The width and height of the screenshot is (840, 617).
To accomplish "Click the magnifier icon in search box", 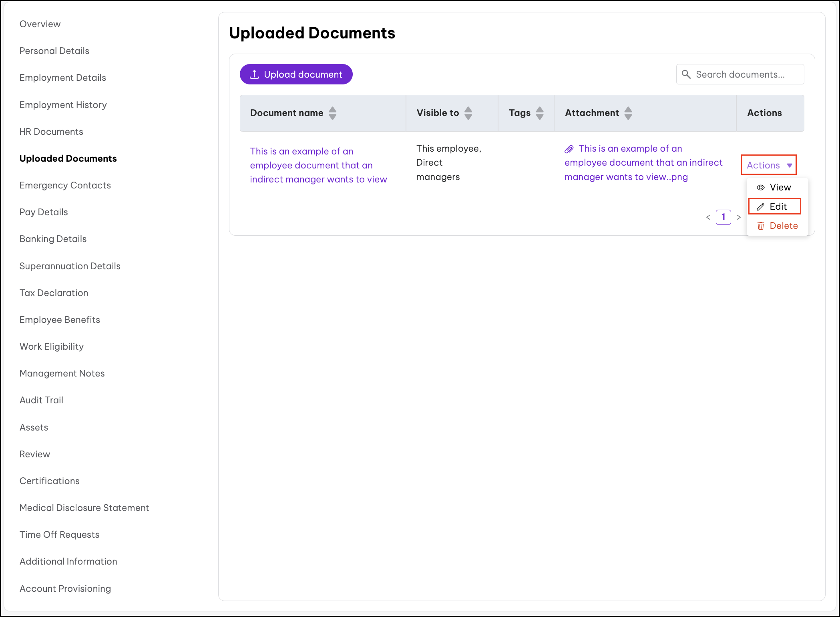I will coord(686,74).
